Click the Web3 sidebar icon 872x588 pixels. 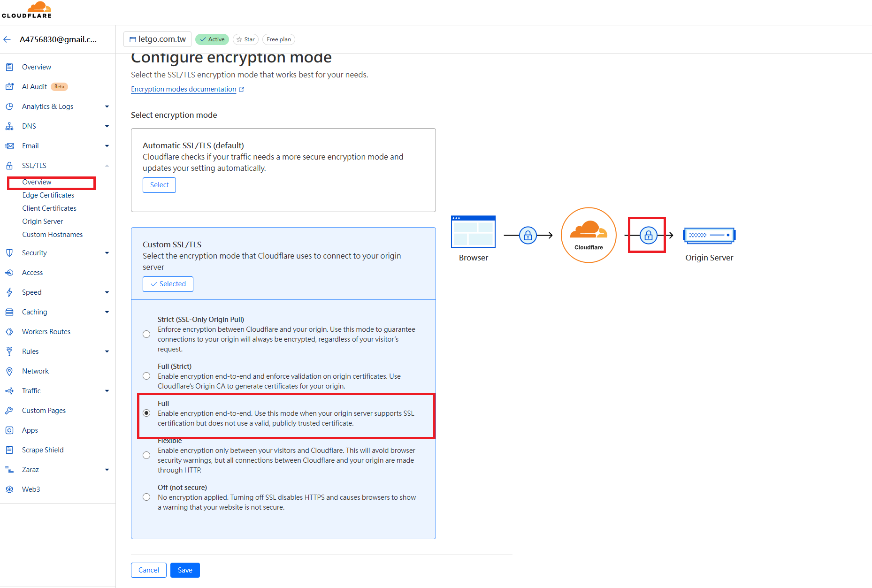10,489
